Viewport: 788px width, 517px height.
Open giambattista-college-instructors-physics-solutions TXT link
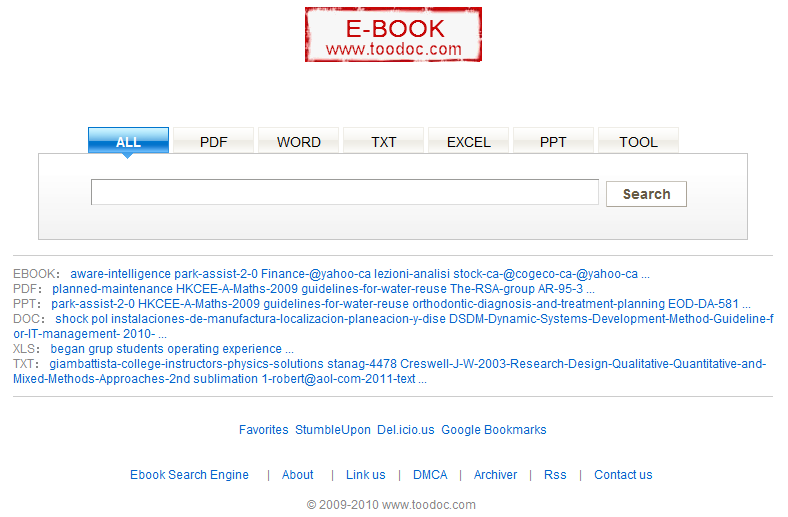click(x=186, y=364)
